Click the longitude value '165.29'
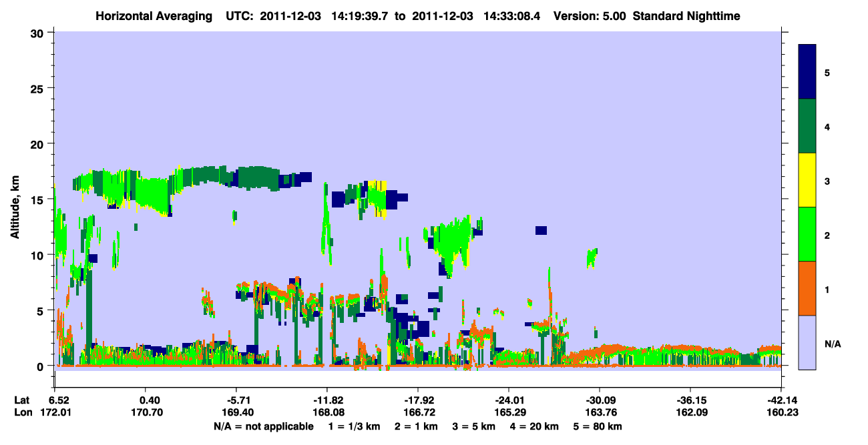This screenshot has height=445, width=868. point(509,412)
